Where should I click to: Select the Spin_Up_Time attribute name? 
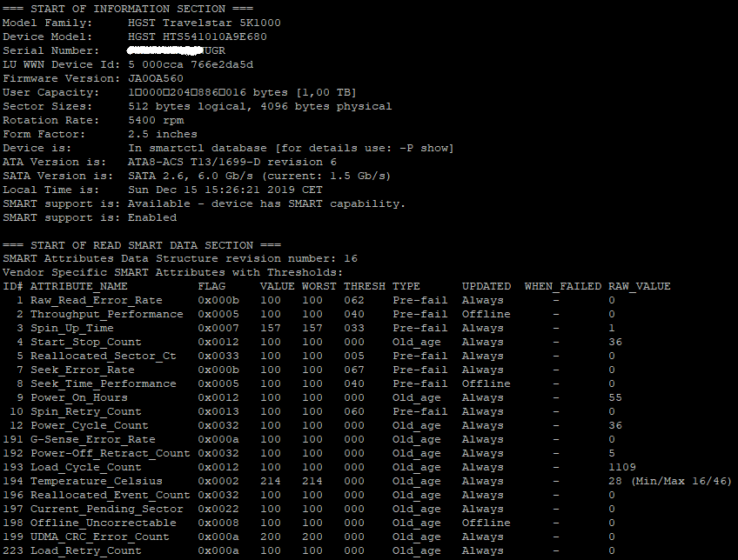pyautogui.click(x=72, y=328)
